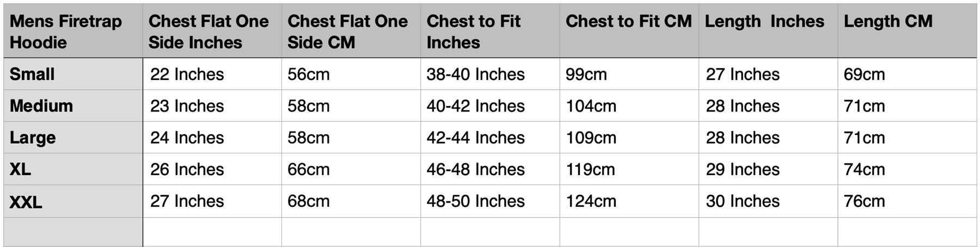Select the 'Chest Flat One Side Inches' header
980x247 pixels.
(209, 32)
